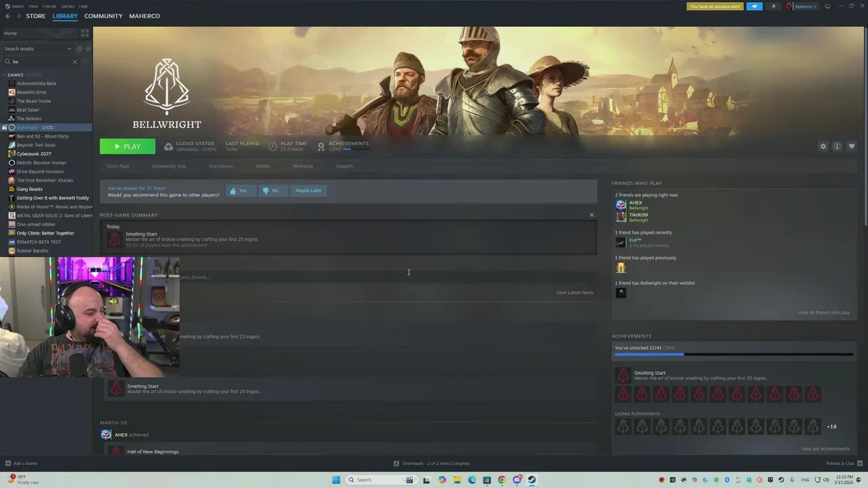This screenshot has height=488, width=868.
Task: Open the View menu
Action: tap(33, 6)
